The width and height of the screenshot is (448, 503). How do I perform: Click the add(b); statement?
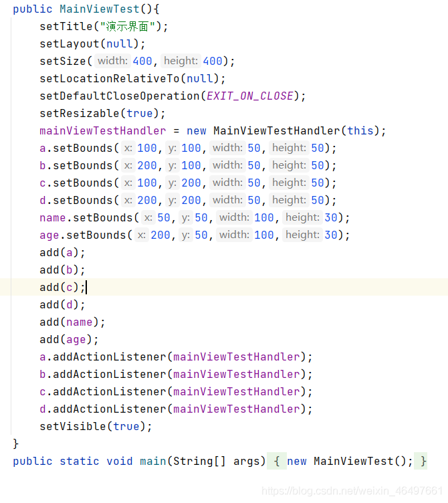point(62,270)
